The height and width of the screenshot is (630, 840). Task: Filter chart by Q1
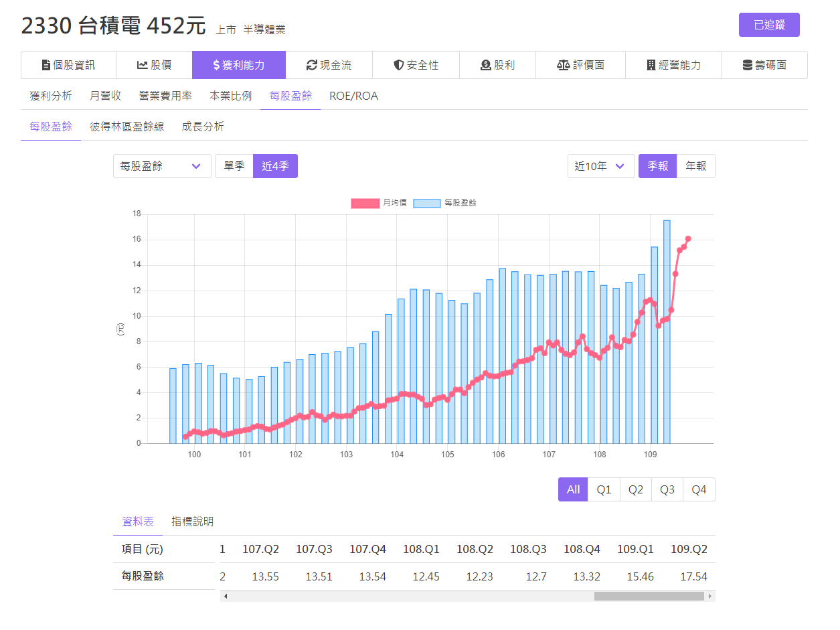604,489
